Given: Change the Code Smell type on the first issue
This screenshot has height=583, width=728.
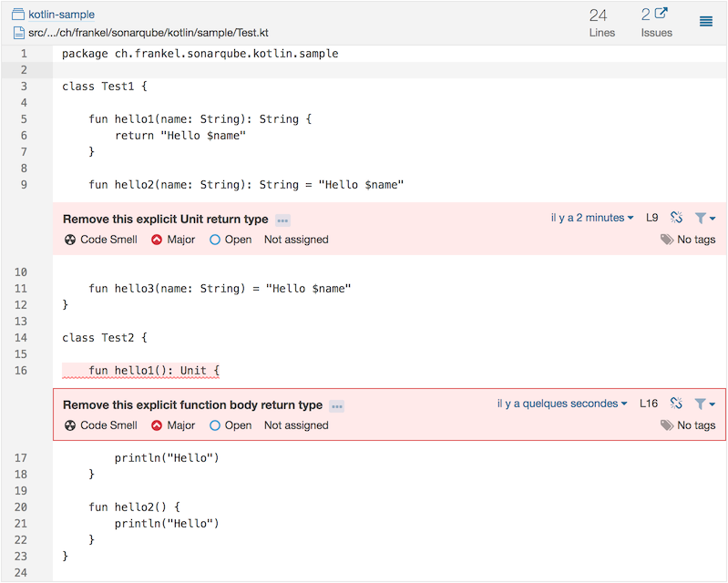Looking at the screenshot, I should point(100,240).
